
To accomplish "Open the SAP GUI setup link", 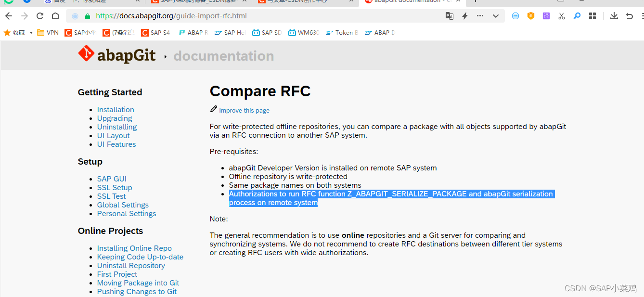I will [112, 179].
